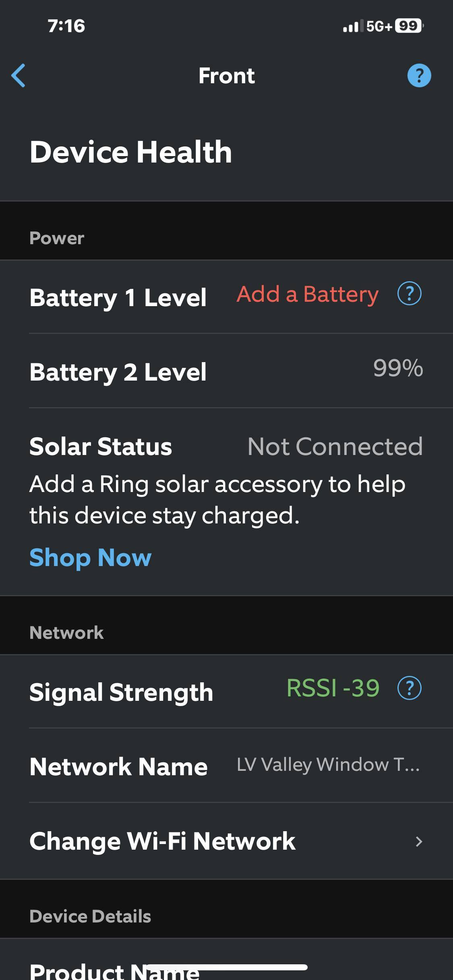
Task: Open the help icon next to Front title
Action: (419, 76)
